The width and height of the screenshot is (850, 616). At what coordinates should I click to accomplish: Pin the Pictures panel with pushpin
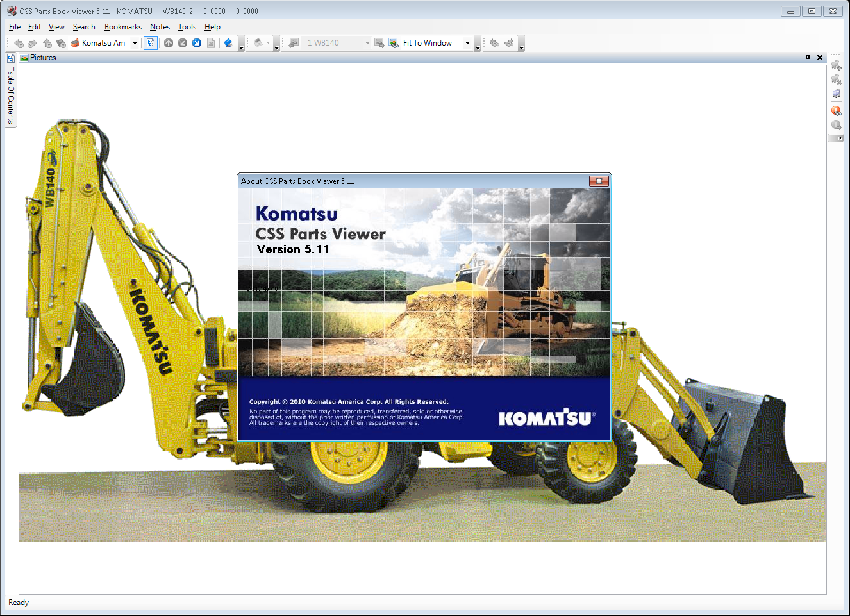tap(808, 58)
